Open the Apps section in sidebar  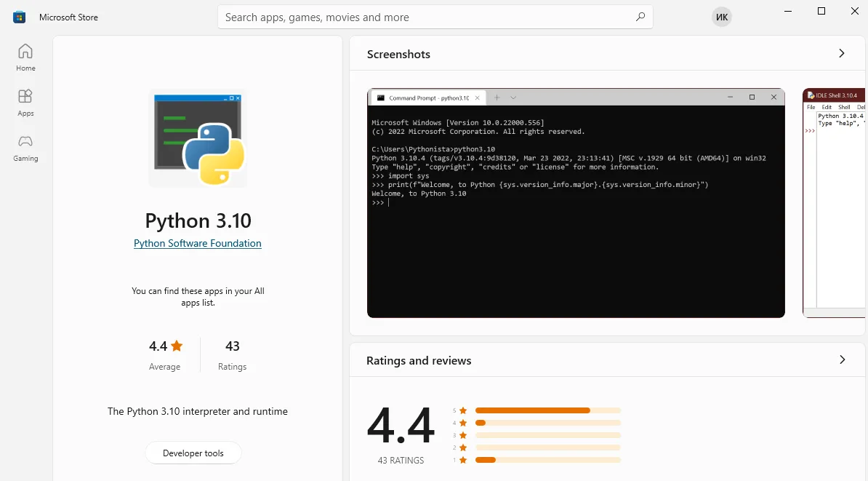25,103
